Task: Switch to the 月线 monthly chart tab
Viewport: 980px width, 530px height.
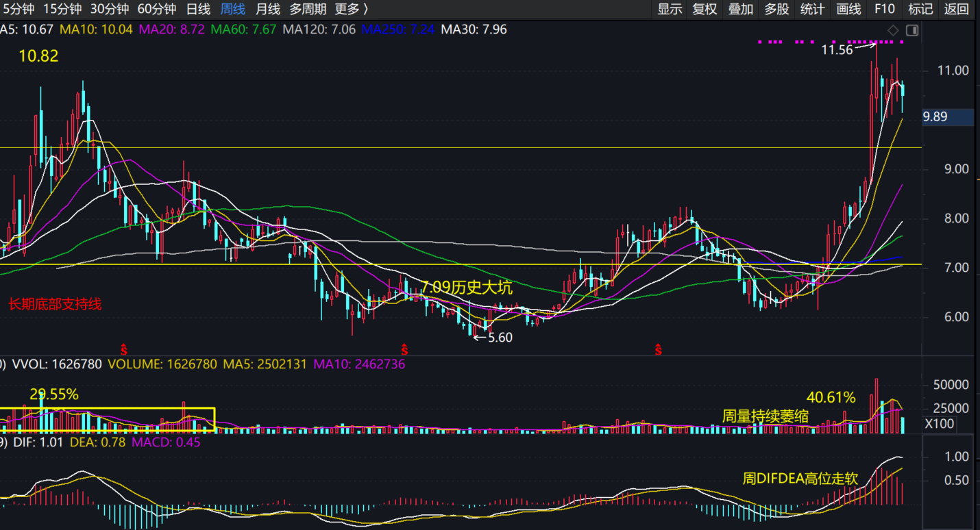Action: coord(268,9)
